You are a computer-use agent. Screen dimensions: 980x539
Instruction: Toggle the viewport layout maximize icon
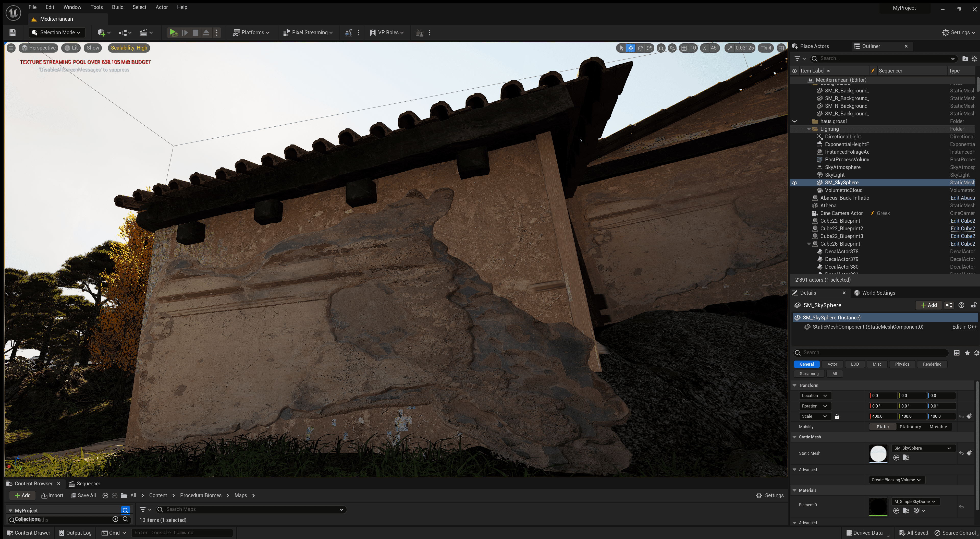781,48
